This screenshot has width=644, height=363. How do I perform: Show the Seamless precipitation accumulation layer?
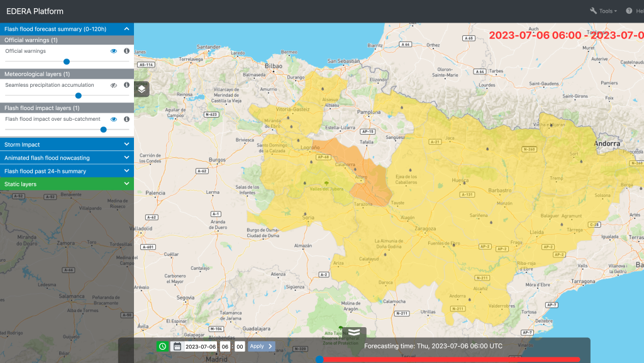coord(114,85)
